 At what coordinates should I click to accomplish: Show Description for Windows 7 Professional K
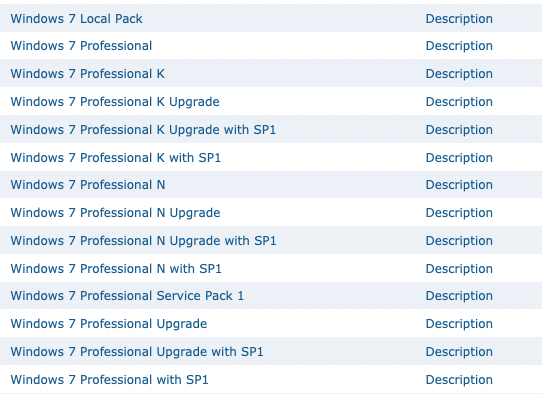(459, 74)
